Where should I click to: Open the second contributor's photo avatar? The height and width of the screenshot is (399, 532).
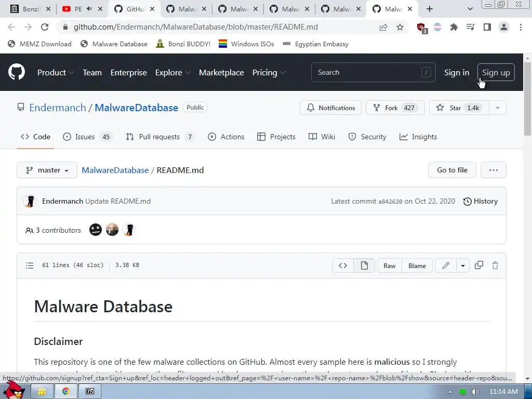click(x=112, y=230)
